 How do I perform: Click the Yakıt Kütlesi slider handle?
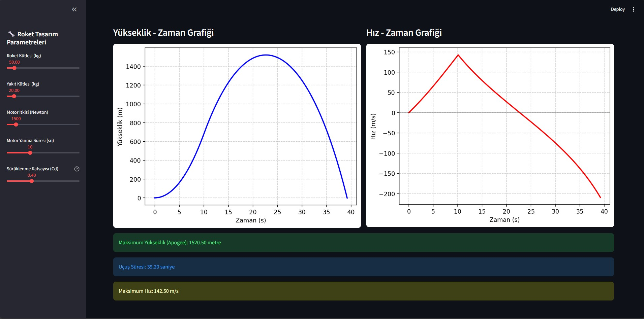point(14,96)
